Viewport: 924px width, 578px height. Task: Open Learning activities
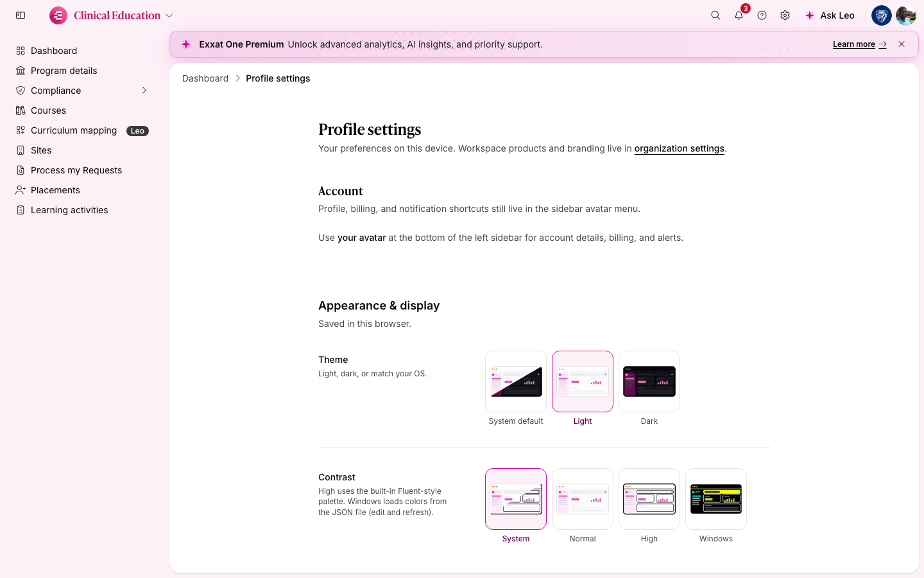tap(82, 210)
